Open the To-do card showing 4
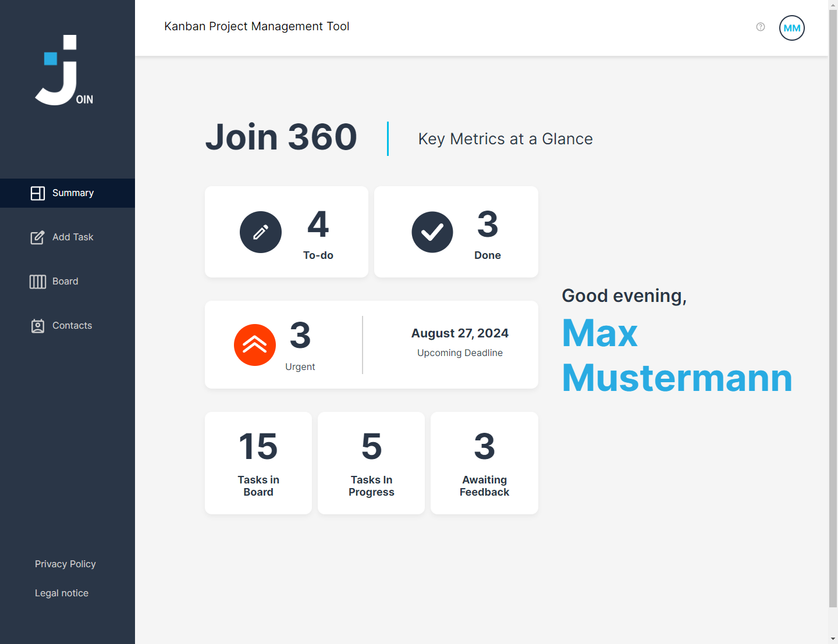This screenshot has width=838, height=644. (286, 232)
